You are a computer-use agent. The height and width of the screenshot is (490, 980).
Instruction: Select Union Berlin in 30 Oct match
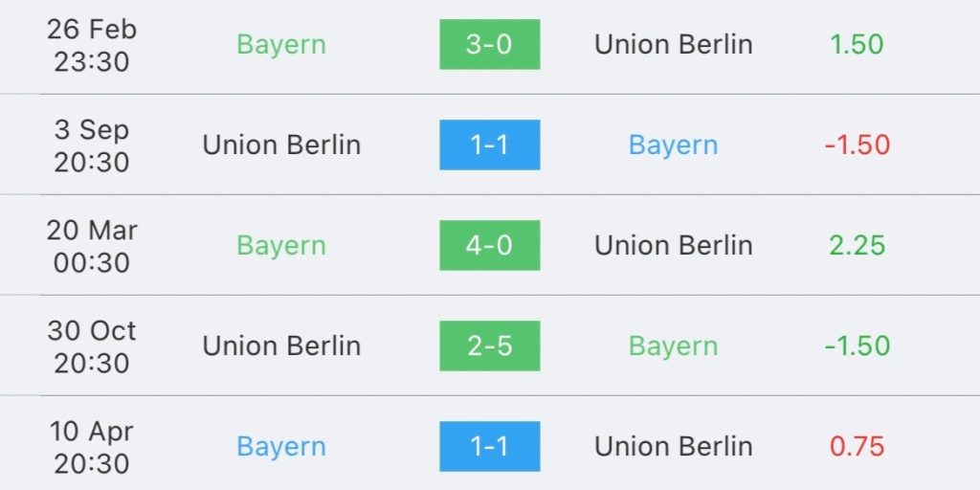[281, 345]
